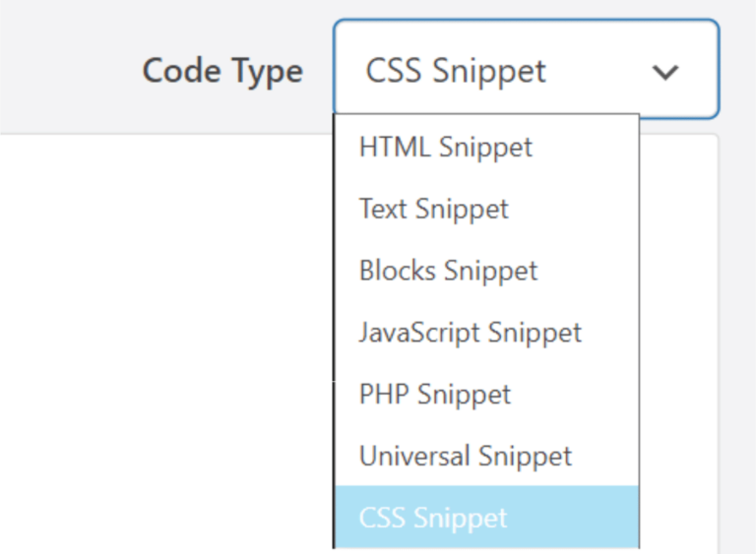Click the white panel left of the list
Screen dimensions: 756x554
(167, 344)
